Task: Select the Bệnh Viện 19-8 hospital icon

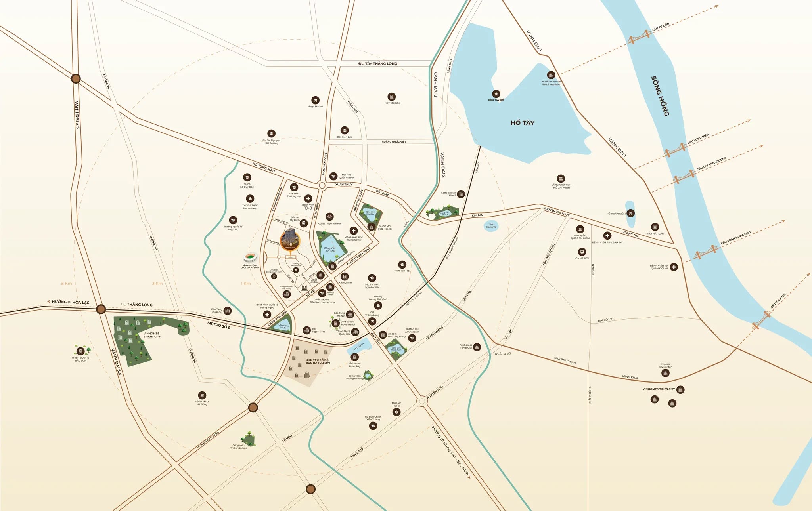Action: click(308, 199)
